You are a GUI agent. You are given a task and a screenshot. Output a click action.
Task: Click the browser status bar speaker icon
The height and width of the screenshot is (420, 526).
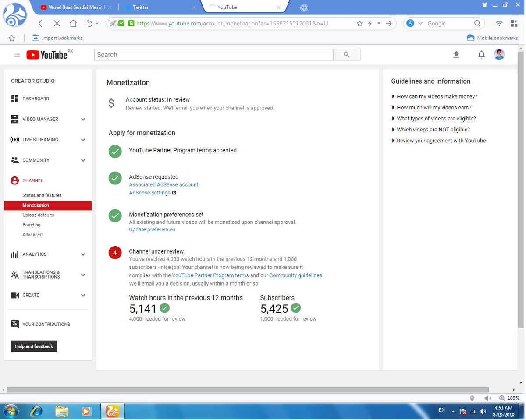[487, 398]
